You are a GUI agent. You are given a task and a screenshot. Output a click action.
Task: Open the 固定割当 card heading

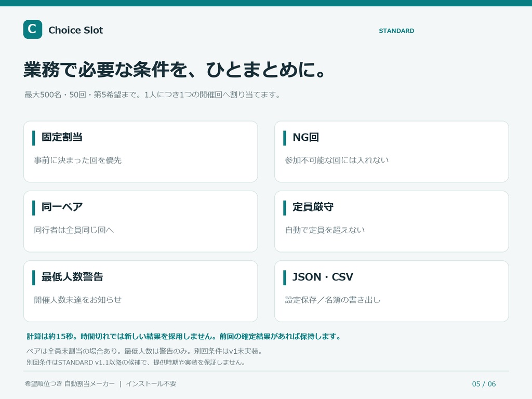coord(62,137)
